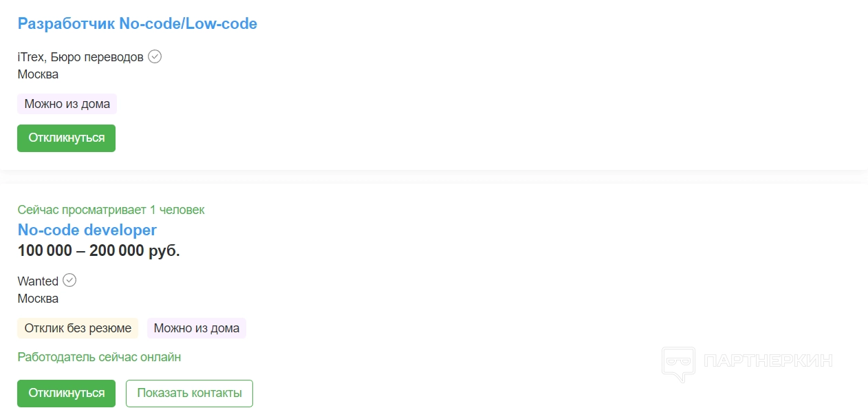Click the 'Сейчас просматривает 1 человек' notice
Screen dimensions: 868x419
point(111,210)
